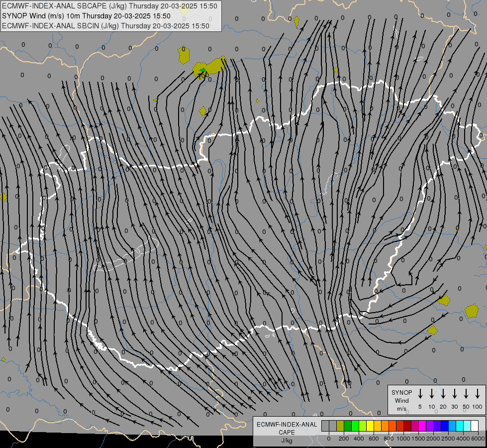Select the light cyan swatch before 6000
Viewport: 487px width, 448px height.
(x=467, y=426)
